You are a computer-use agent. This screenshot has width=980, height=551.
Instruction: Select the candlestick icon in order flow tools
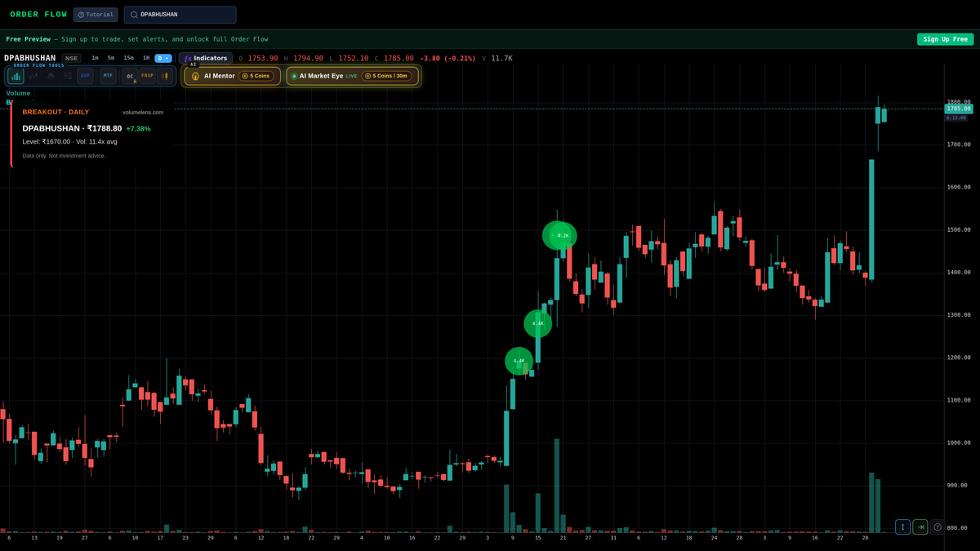(165, 76)
